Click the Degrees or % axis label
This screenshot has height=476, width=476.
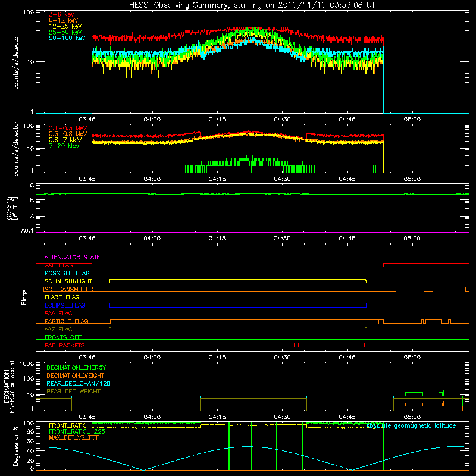15,446
